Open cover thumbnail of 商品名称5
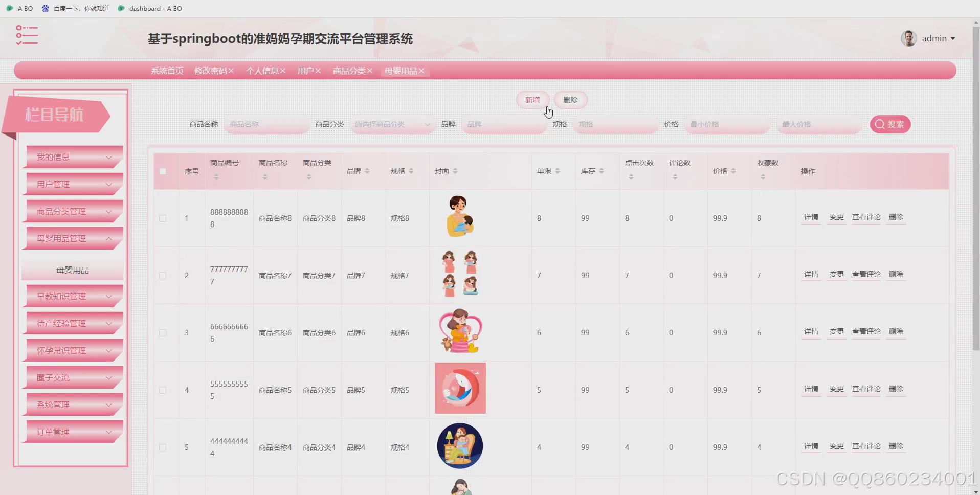 tap(460, 388)
